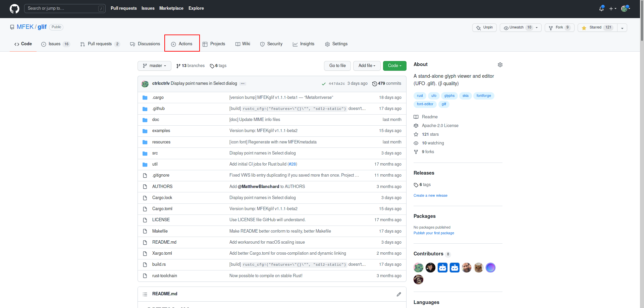The width and height of the screenshot is (644, 308).
Task: Click the font-editor topic tag
Action: click(425, 104)
